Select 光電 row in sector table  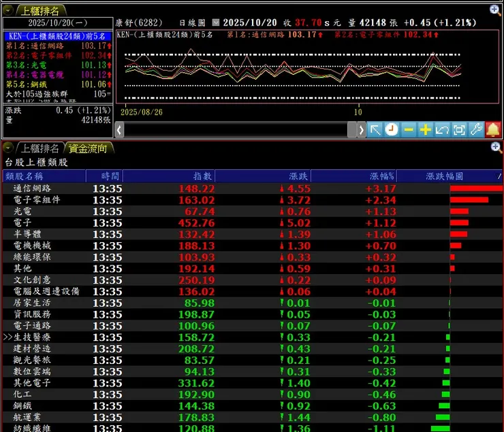click(x=252, y=211)
